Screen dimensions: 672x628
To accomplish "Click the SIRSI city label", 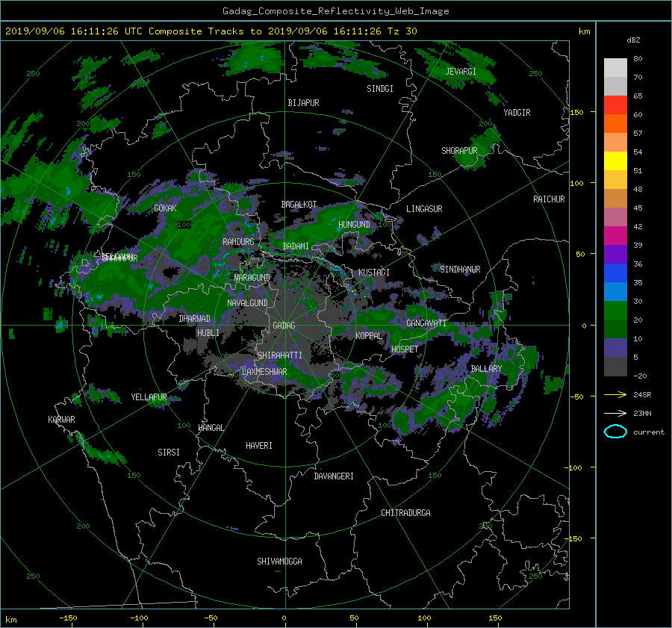I will [169, 453].
